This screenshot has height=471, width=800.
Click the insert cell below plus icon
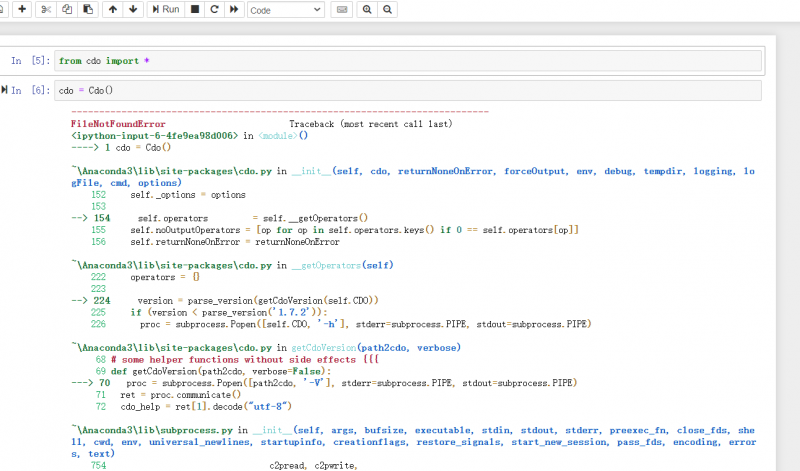pos(22,9)
